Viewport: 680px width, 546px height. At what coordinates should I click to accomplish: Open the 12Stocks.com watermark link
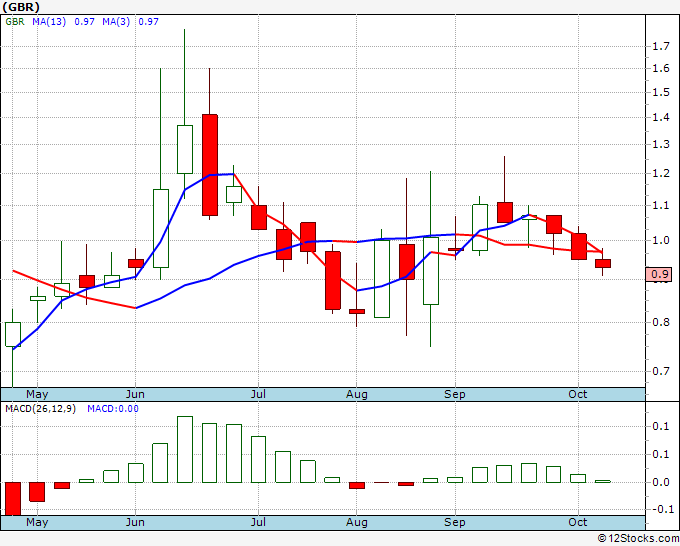(x=637, y=538)
